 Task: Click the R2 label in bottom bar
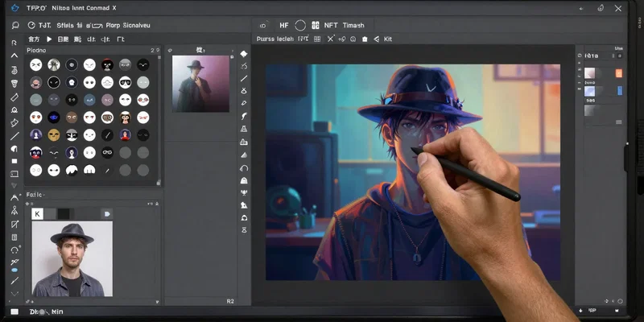(x=230, y=301)
